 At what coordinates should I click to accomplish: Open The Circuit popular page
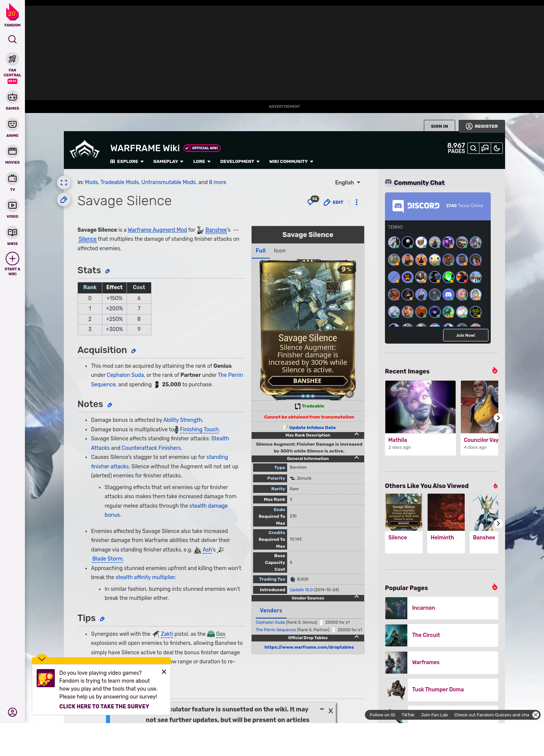coord(442,635)
